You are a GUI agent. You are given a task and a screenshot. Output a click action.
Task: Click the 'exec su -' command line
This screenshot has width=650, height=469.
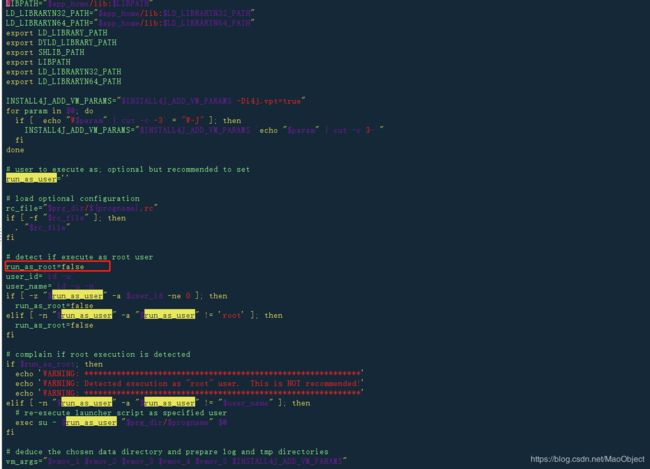121,423
